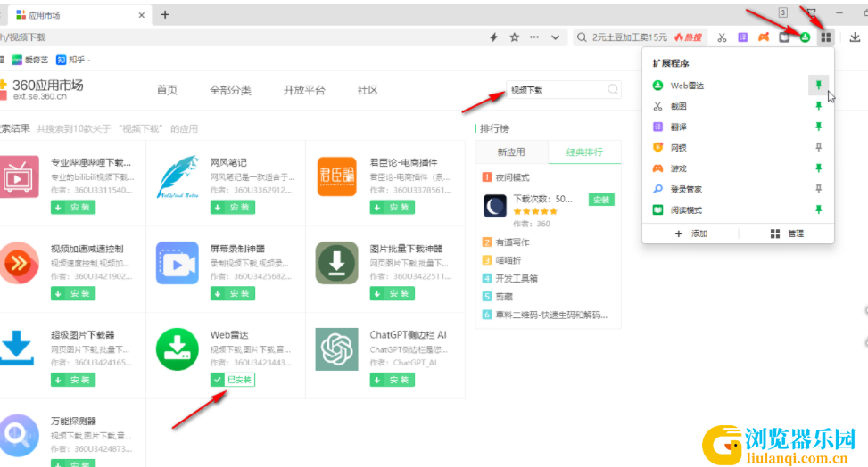Open the 知乎 bookmark

click(x=70, y=60)
